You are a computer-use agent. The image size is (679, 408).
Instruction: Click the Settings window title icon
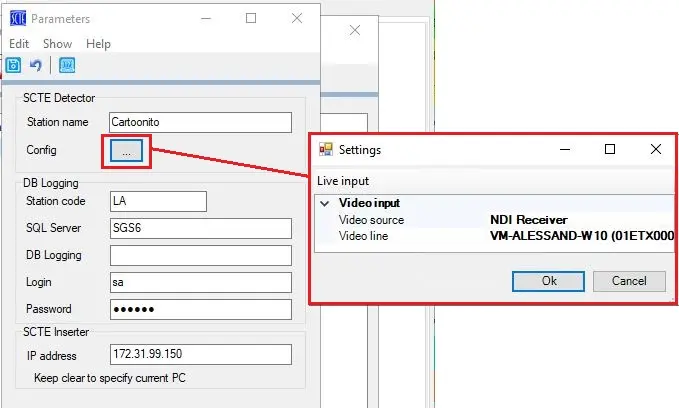326,150
